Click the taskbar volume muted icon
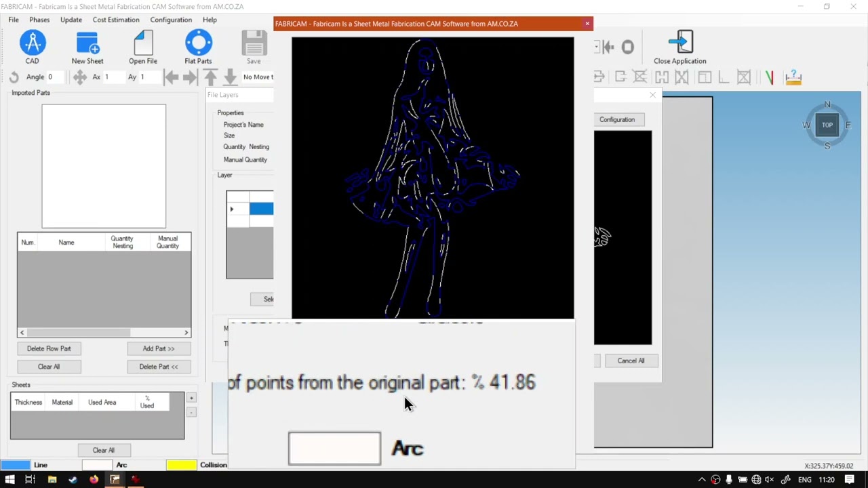Viewport: 868px width, 488px height. 769,479
